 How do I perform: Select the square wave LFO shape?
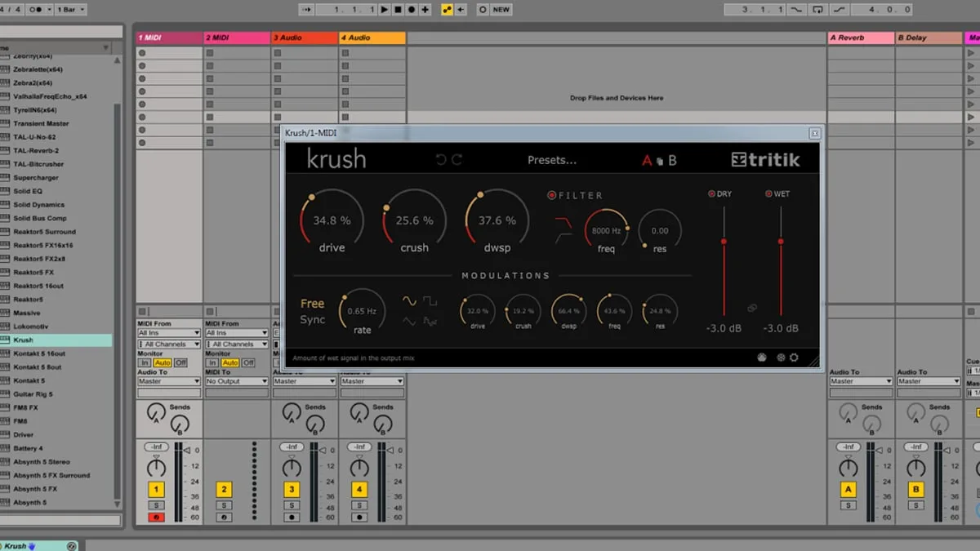click(x=430, y=301)
